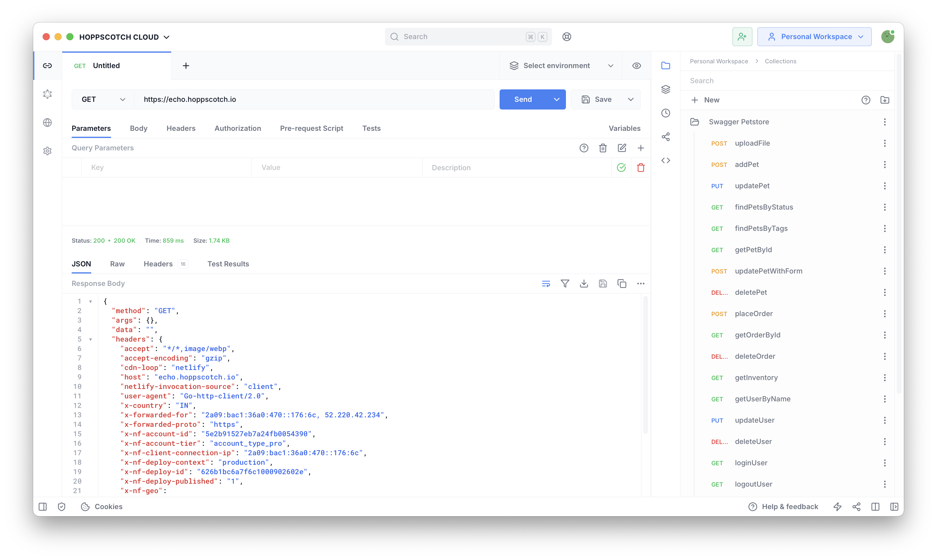Viewport: 937px width, 560px height.
Task: Open the Hoppscotch Cloud instance dropdown
Action: [x=124, y=37]
